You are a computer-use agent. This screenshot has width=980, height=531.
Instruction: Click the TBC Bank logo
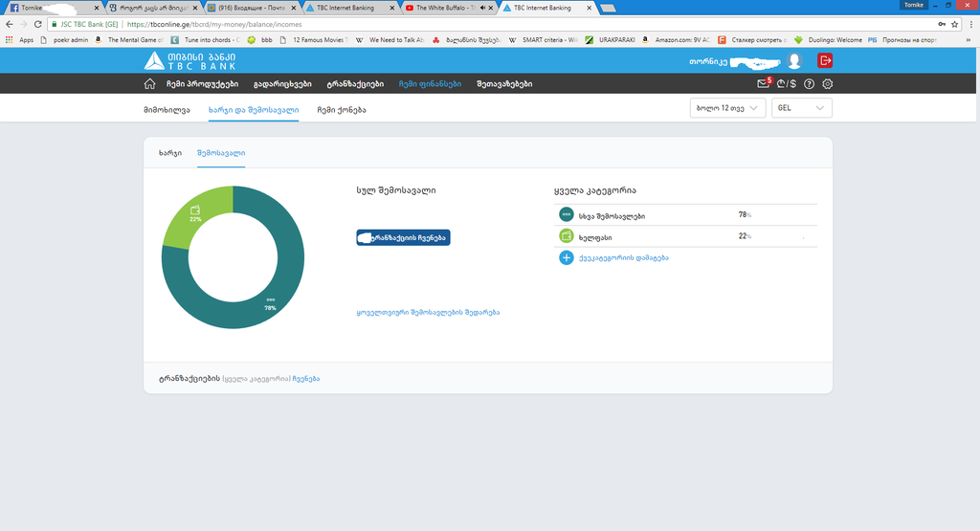pos(189,61)
